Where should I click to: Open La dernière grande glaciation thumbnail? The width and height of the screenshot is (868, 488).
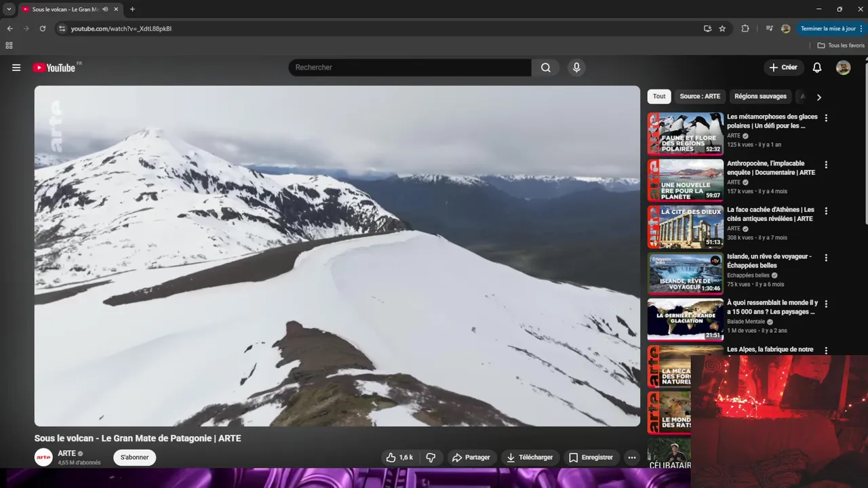tap(686, 320)
